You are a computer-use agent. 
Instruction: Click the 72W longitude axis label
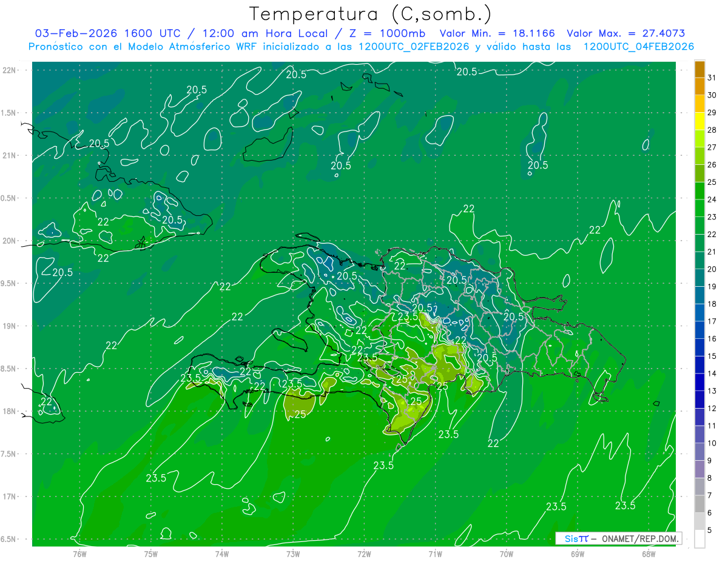coord(364,554)
